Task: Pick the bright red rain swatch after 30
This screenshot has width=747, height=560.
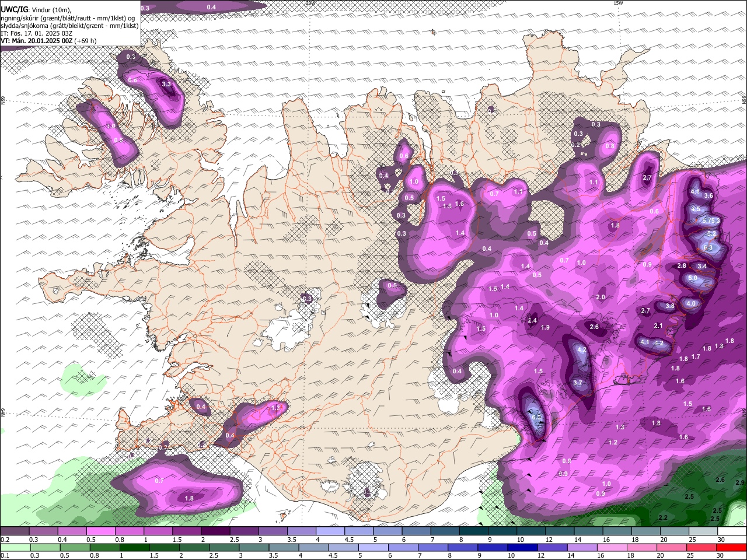Action: coord(732,548)
